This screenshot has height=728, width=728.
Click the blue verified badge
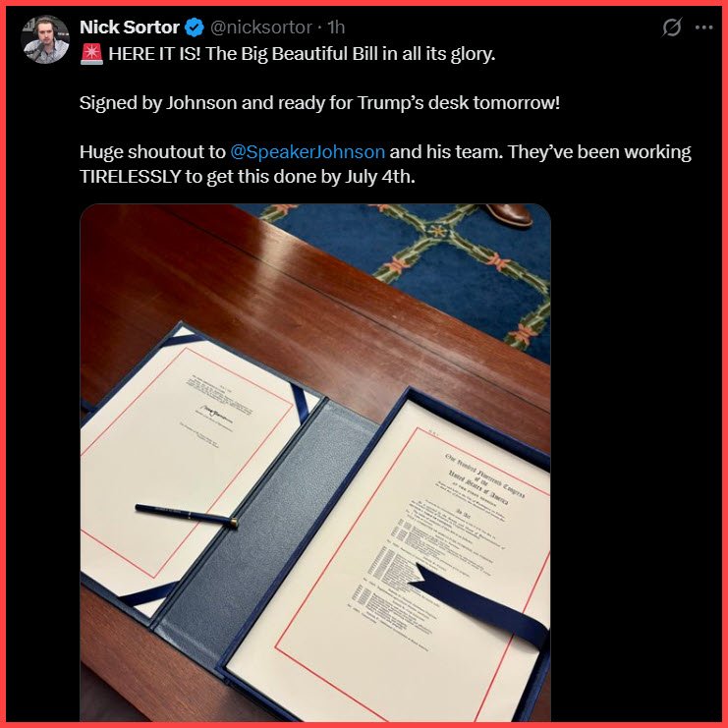195,28
